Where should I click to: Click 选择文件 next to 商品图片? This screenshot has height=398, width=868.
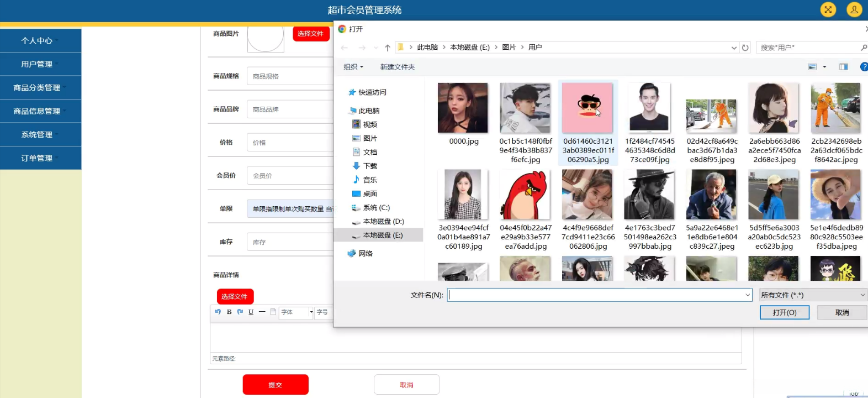pos(311,34)
